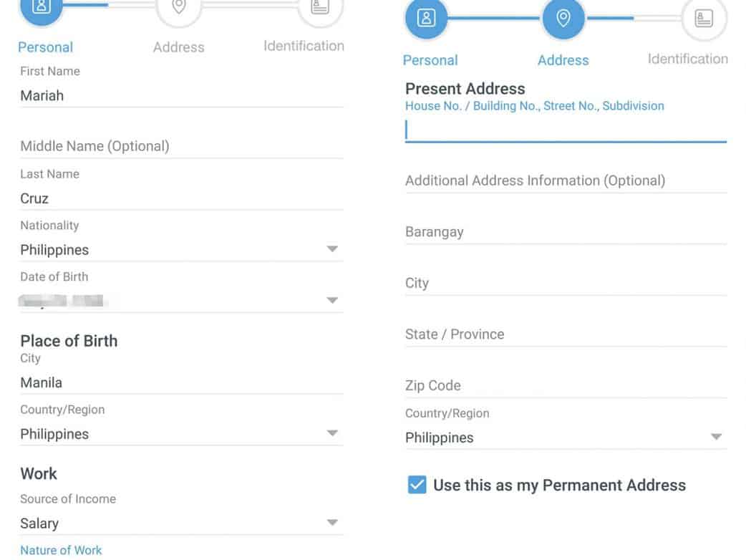The width and height of the screenshot is (746, 560).
Task: Open the Nationality dropdown
Action: click(x=331, y=249)
